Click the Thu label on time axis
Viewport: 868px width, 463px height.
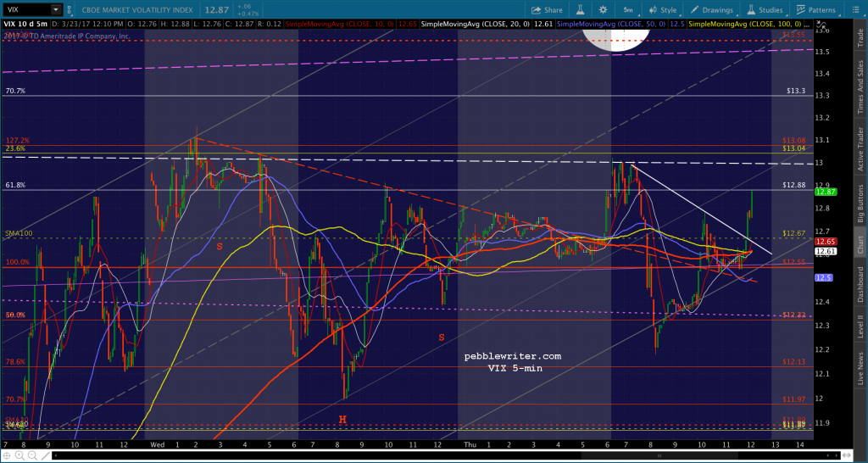(x=470, y=444)
